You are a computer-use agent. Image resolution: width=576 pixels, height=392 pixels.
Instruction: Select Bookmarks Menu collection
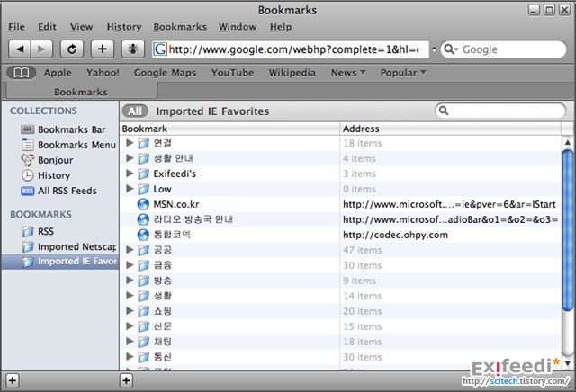coord(68,145)
